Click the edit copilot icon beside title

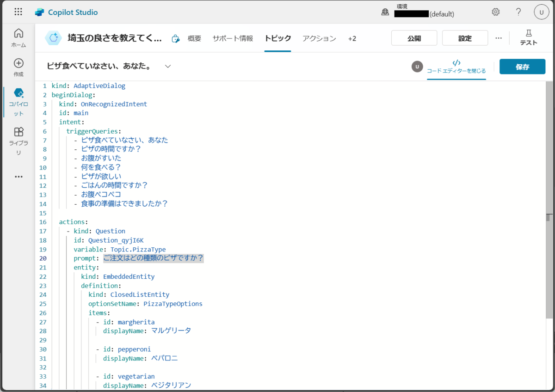pyautogui.click(x=175, y=39)
